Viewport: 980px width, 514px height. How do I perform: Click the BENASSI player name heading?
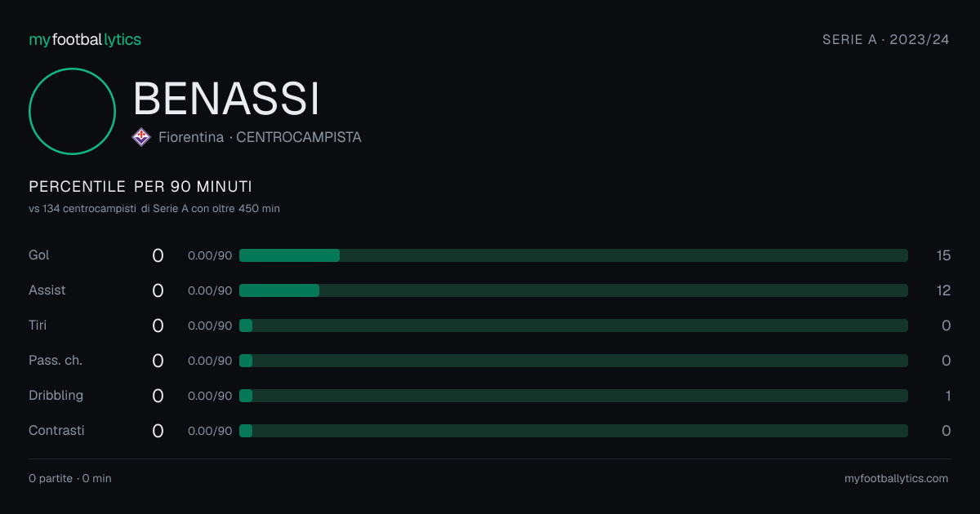click(x=226, y=99)
